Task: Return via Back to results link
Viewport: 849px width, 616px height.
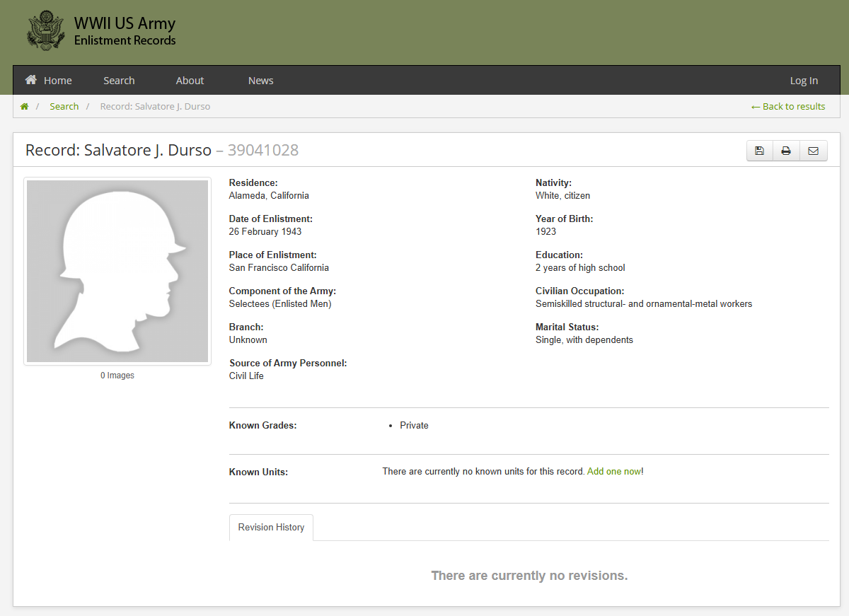Action: pyautogui.click(x=788, y=107)
